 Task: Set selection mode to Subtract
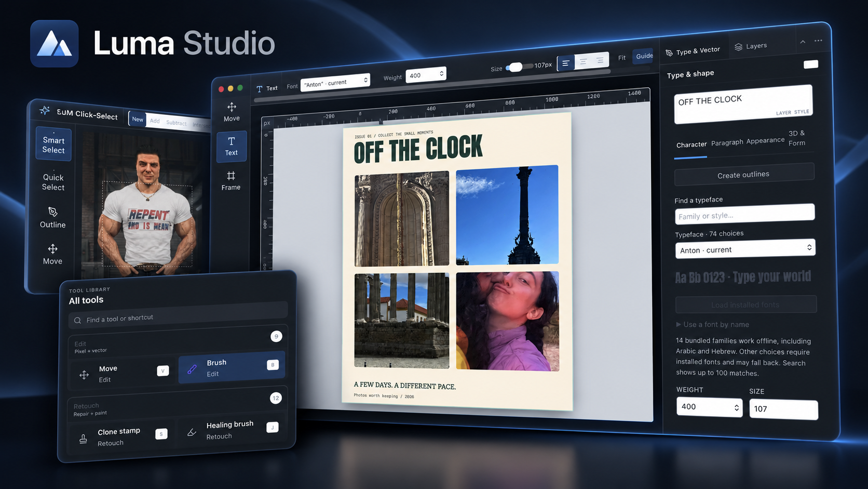(177, 123)
